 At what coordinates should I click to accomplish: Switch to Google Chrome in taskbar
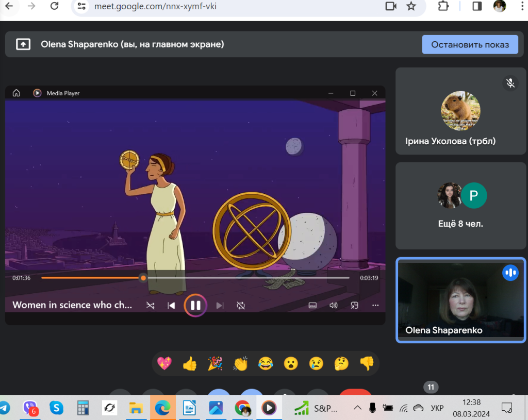tap(242, 408)
